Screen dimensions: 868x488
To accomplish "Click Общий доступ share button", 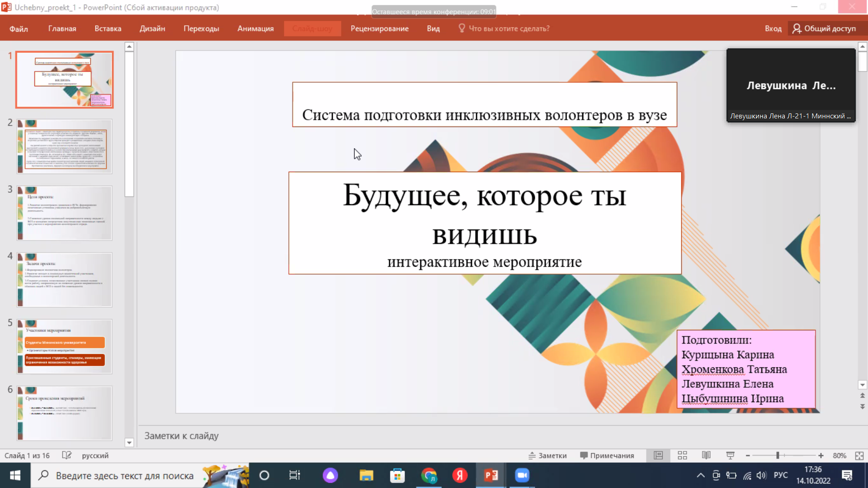I will [x=824, y=28].
